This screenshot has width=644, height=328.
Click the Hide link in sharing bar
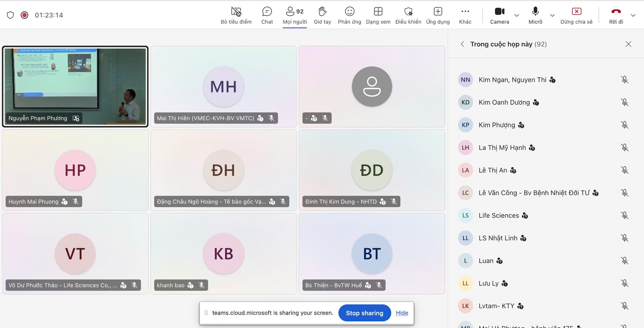pos(402,313)
